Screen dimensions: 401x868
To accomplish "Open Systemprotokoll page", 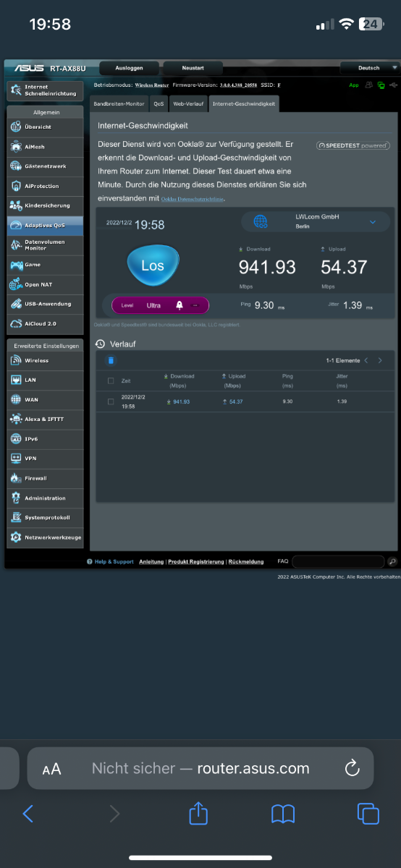I will [x=44, y=518].
